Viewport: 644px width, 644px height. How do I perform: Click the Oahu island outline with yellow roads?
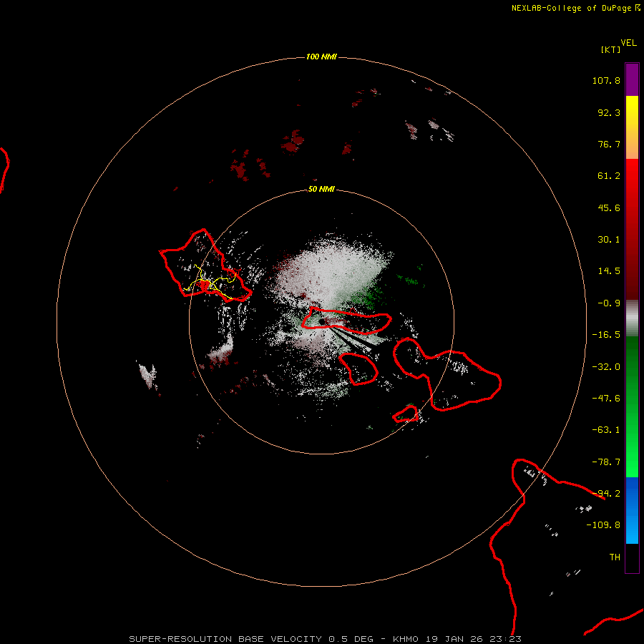click(x=205, y=265)
